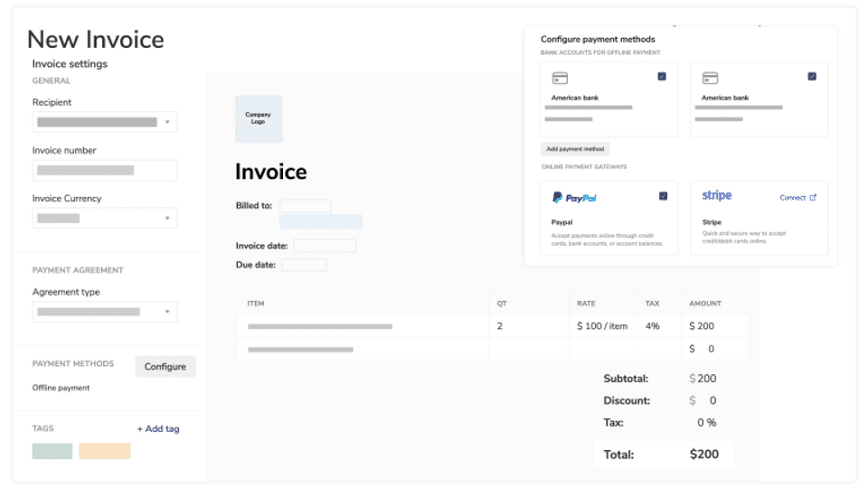Click the Invoice date field
Screen dimensions: 868x488
click(325, 246)
